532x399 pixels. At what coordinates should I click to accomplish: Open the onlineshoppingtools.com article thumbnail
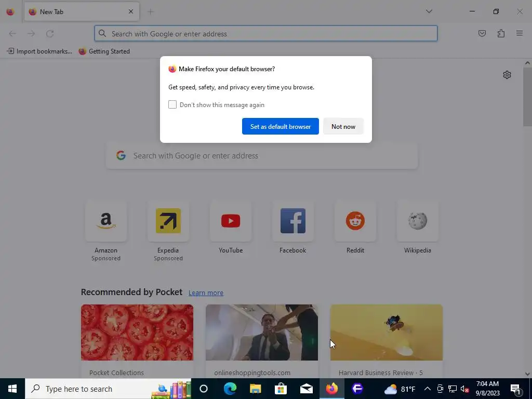click(262, 332)
